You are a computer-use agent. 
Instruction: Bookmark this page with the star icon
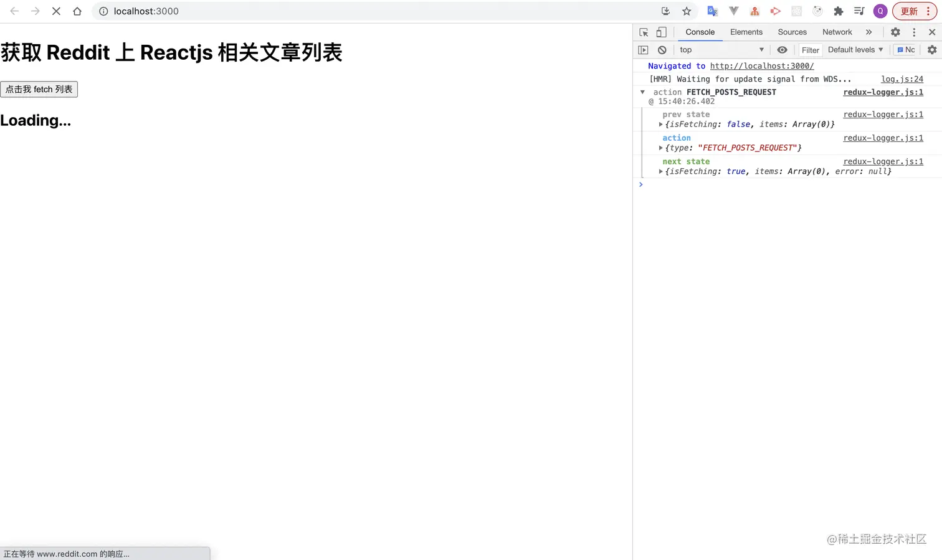687,11
